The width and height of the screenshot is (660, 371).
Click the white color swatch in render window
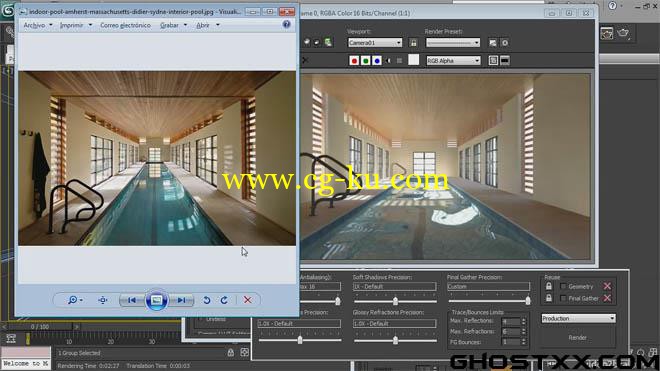[x=413, y=60]
